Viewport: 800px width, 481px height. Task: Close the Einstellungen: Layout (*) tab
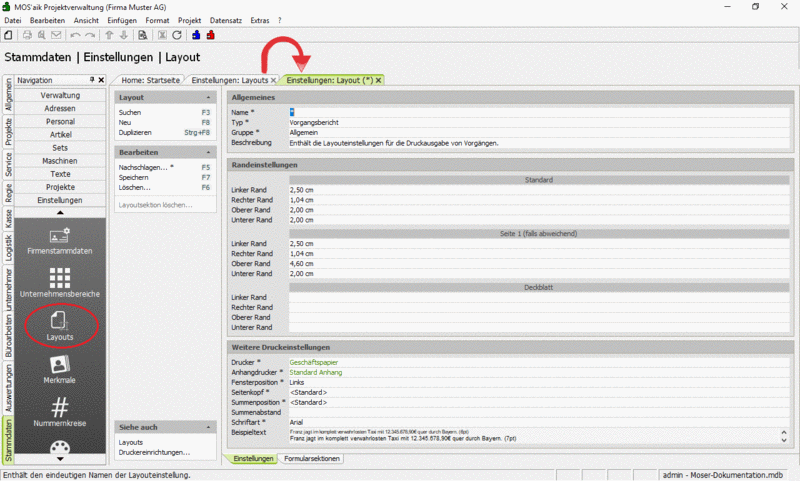[379, 81]
